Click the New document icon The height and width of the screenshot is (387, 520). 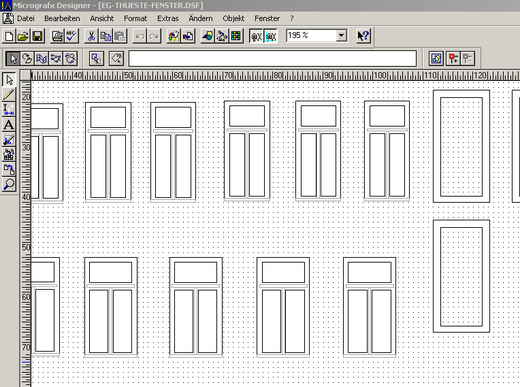(x=9, y=36)
